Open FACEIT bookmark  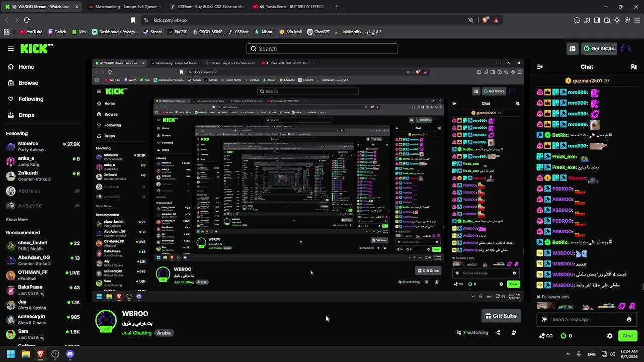(x=177, y=32)
